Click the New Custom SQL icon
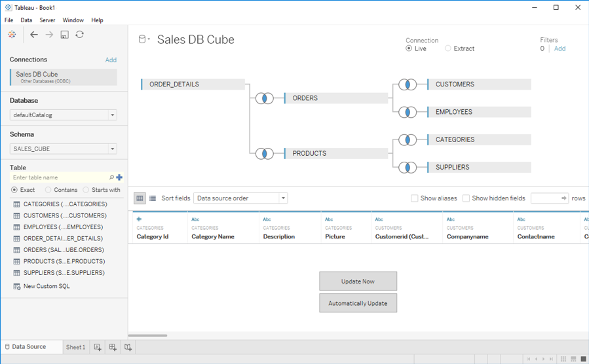 point(17,286)
